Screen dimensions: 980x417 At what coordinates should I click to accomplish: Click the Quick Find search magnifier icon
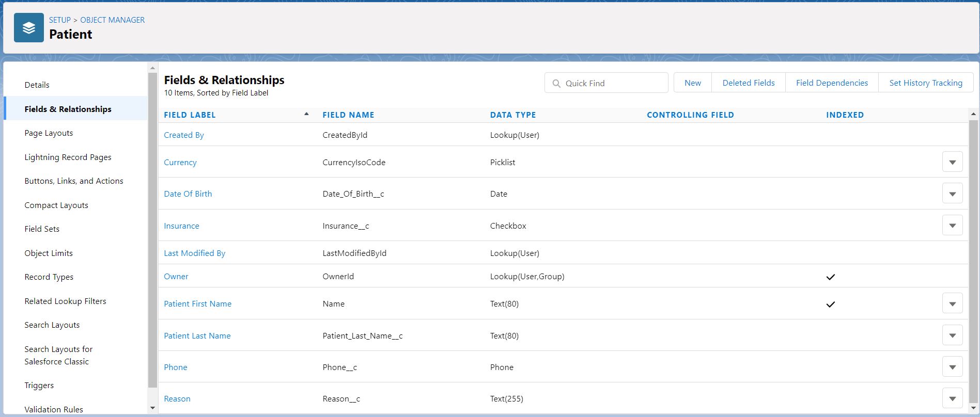point(556,83)
